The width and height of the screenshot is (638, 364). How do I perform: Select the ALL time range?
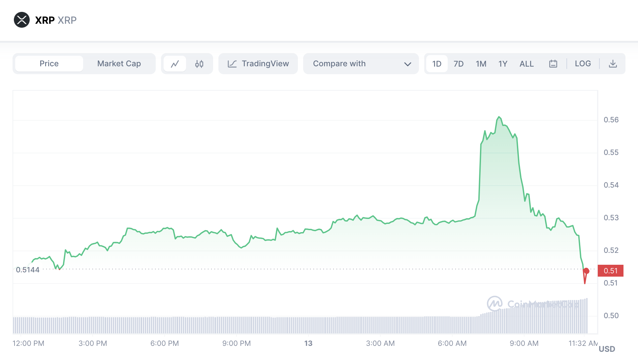[526, 64]
